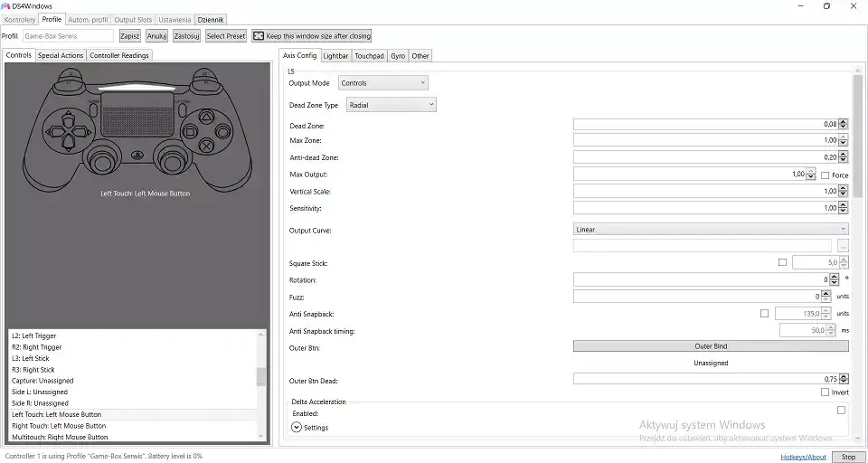
Task: Click the cross button on the controller image
Action: (x=206, y=146)
